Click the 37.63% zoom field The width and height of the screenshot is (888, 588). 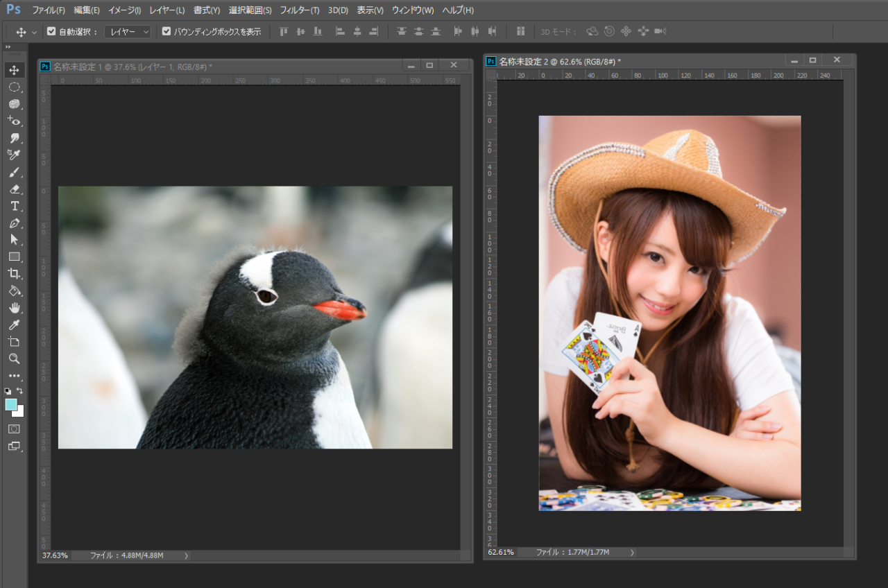pos(55,555)
